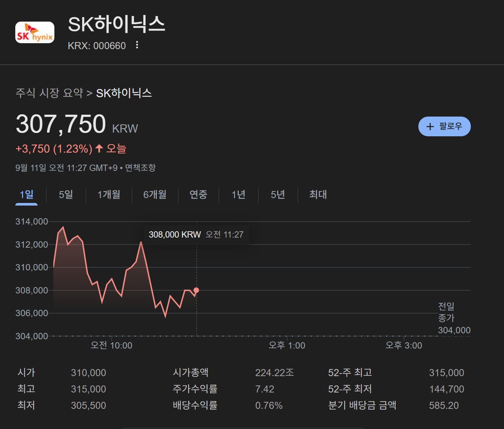Click the KRX: 000660 ticker text

[x=97, y=46]
